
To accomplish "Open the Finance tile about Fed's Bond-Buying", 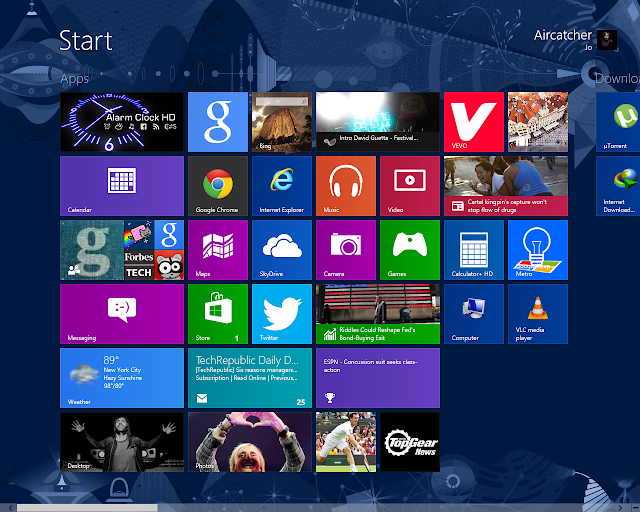I will pos(378,314).
